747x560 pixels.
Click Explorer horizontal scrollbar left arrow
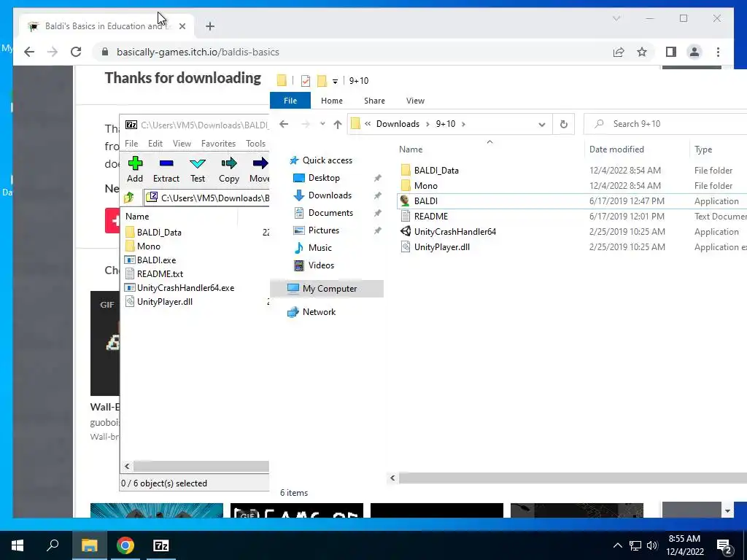click(x=392, y=478)
